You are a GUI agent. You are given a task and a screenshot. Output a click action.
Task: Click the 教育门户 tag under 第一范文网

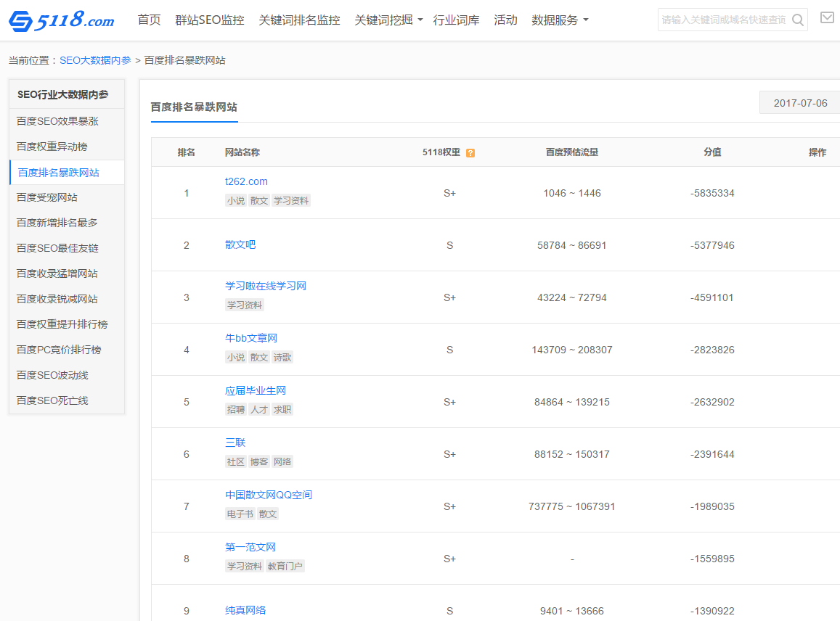click(285, 567)
